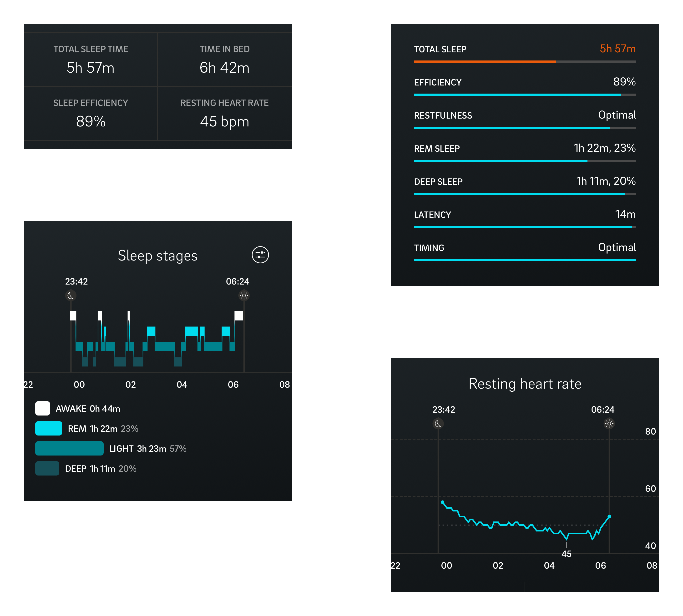Click the 04 hour tick in Sleep stages
The width and height of the screenshot is (683, 616).
(x=182, y=385)
